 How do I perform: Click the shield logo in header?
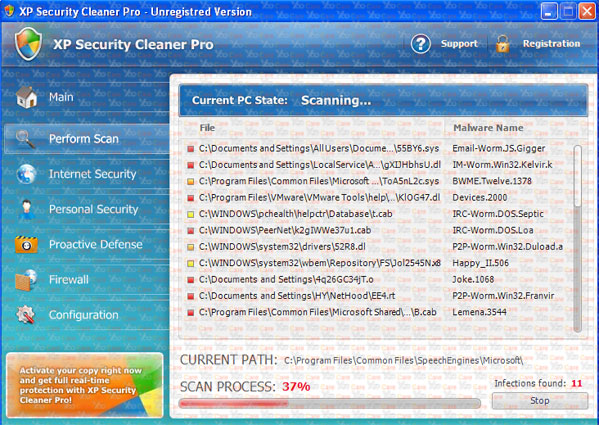pyautogui.click(x=28, y=44)
